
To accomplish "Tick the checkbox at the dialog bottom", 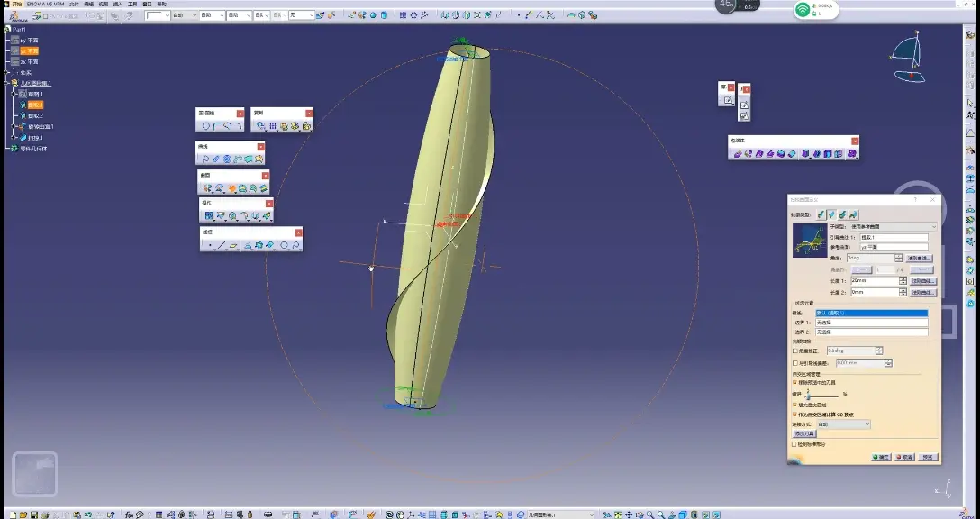I will point(795,444).
